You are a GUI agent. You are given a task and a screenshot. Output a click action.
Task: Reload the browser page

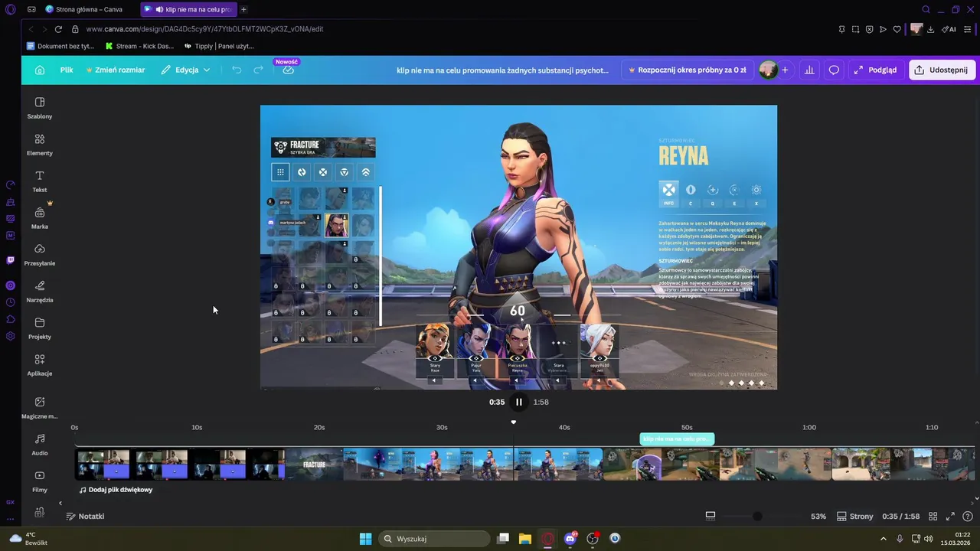(58, 29)
